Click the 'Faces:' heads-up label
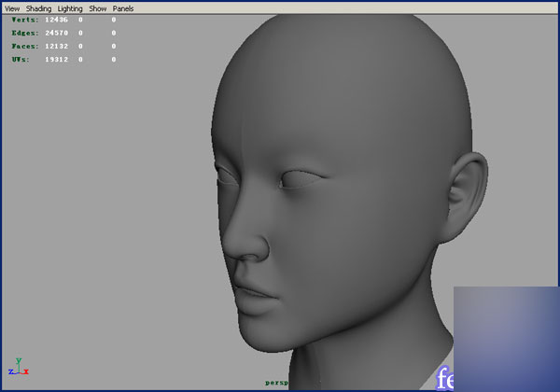Viewport: 560px width, 392px height. pos(24,46)
